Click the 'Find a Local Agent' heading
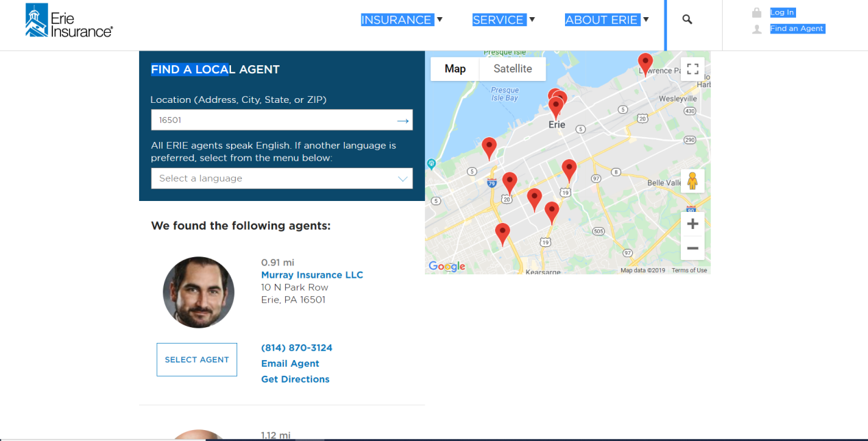868x441 pixels. 215,69
